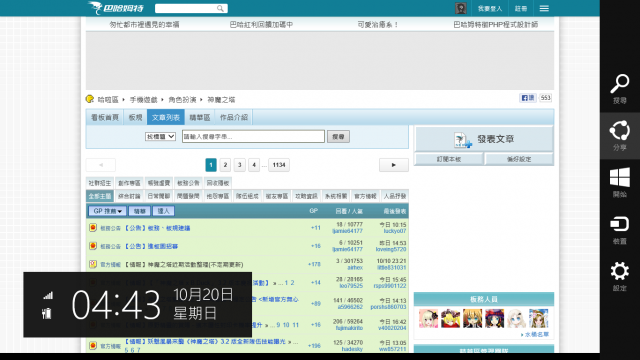Click the 達人 filter button
This screenshot has height=360, width=640.
(163, 211)
